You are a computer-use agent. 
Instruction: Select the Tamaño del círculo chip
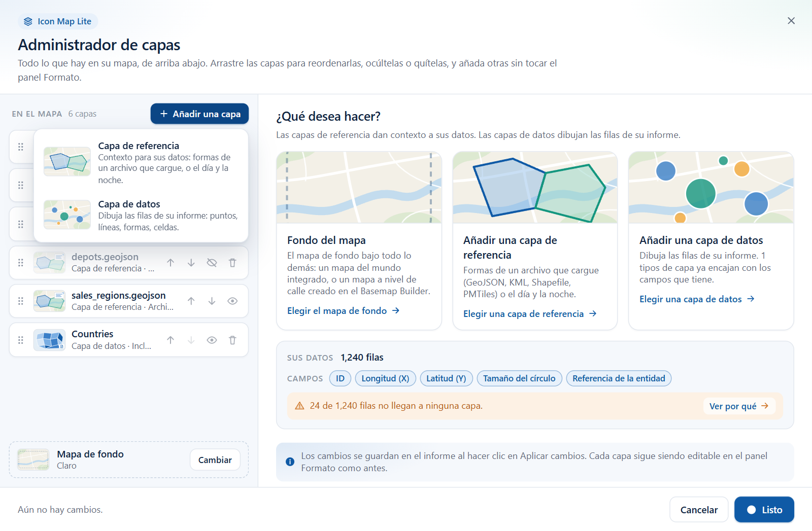pos(519,378)
